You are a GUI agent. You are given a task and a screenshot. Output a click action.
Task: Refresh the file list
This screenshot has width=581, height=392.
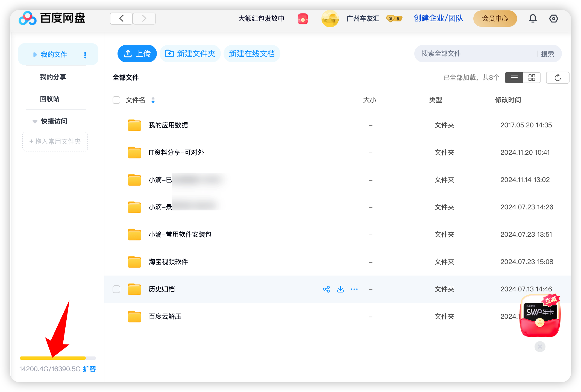557,78
